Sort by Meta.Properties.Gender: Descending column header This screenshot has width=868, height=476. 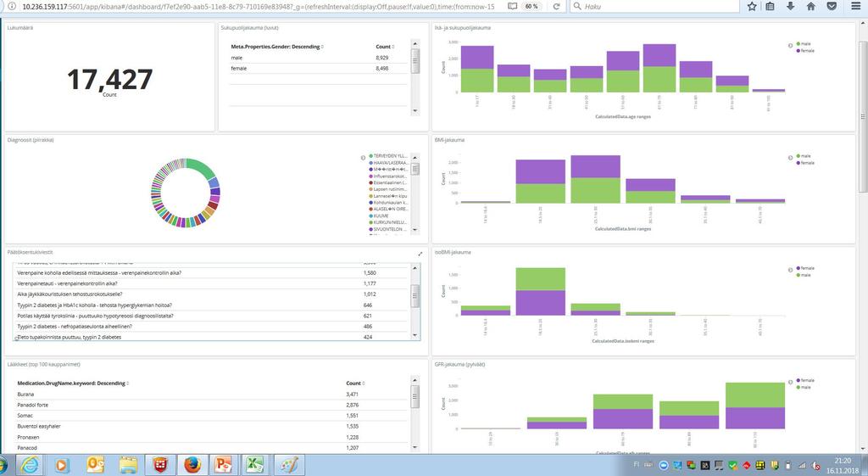coord(277,47)
